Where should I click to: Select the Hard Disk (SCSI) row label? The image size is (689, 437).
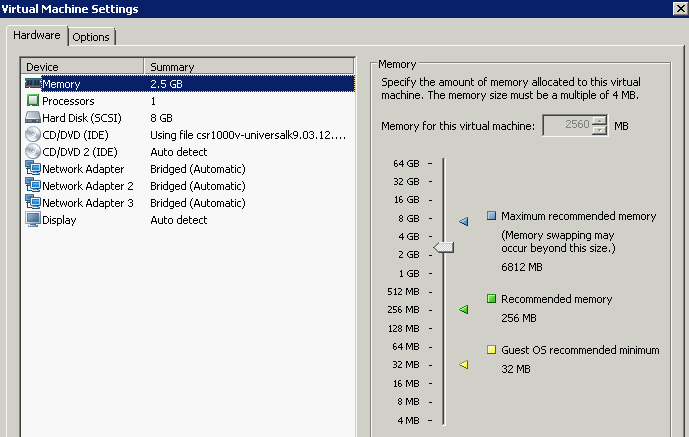click(x=82, y=118)
